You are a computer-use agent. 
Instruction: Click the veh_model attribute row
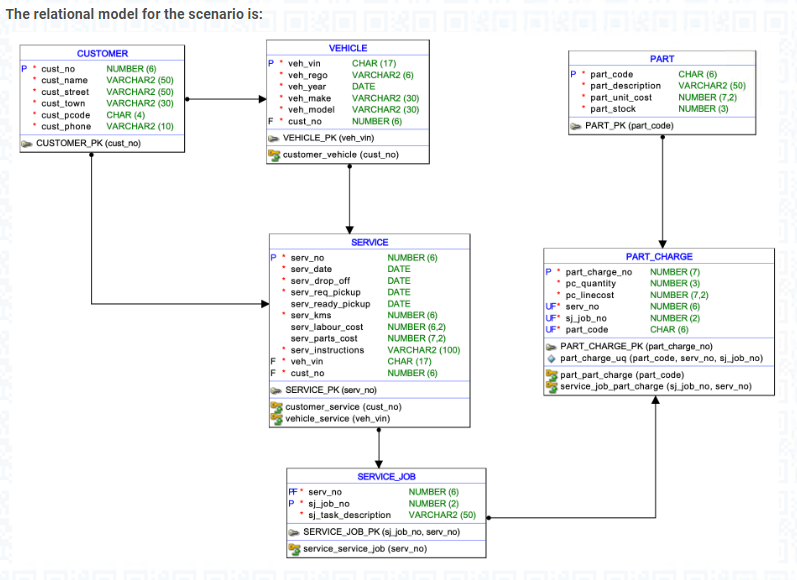click(x=348, y=109)
